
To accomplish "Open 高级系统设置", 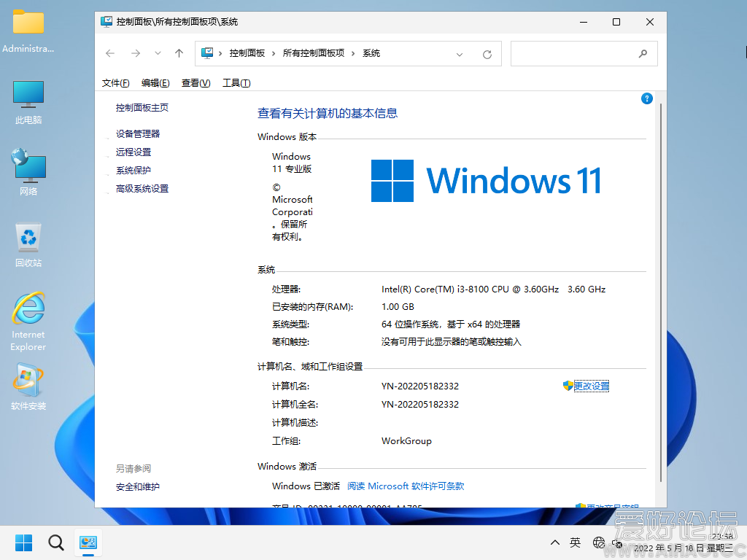I will (142, 189).
